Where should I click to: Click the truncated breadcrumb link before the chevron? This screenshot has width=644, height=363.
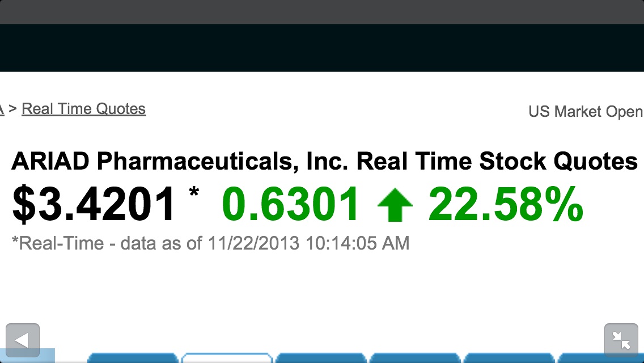2,108
